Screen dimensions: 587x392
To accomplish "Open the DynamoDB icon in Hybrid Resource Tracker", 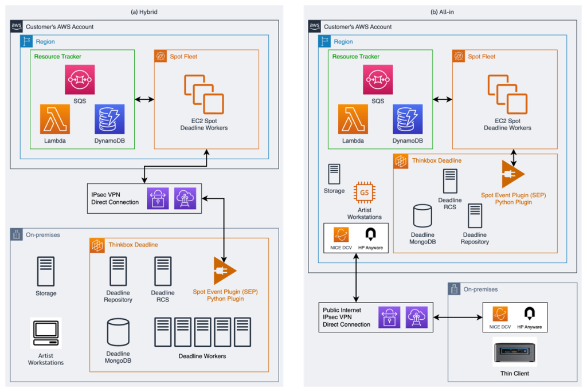I will click(x=109, y=119).
